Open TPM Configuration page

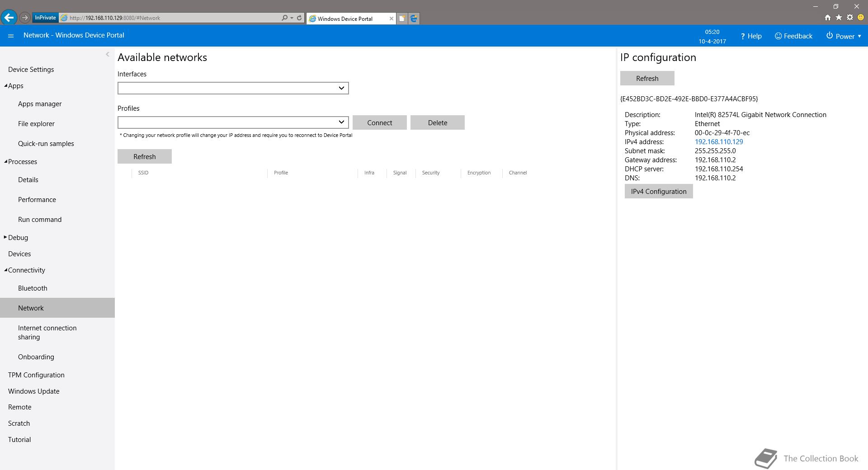click(x=36, y=375)
